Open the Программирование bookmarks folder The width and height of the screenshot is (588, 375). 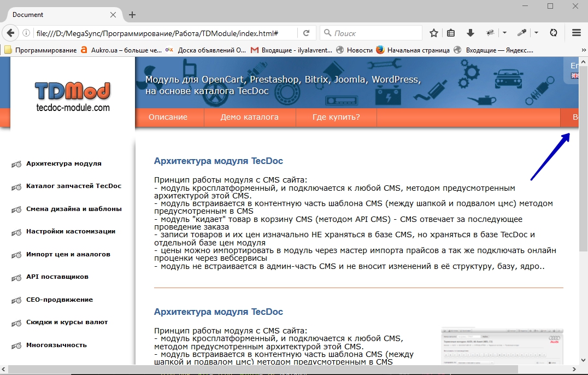pyautogui.click(x=40, y=50)
